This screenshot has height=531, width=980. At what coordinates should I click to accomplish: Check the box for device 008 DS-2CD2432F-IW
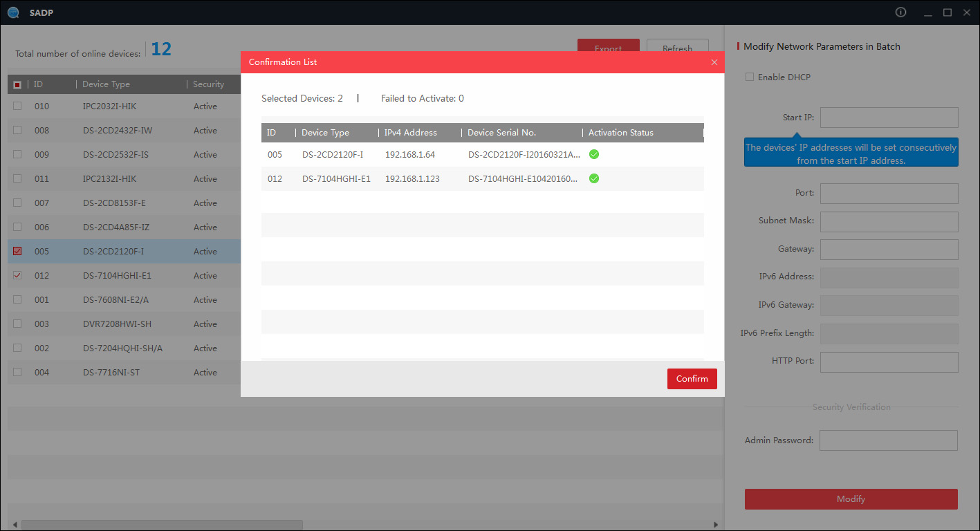(17, 130)
